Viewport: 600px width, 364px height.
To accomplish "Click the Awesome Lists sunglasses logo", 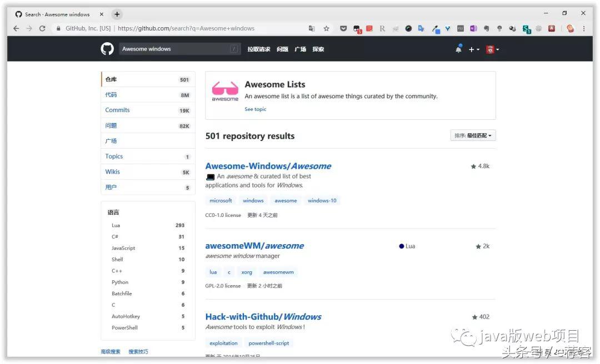I will (x=225, y=91).
